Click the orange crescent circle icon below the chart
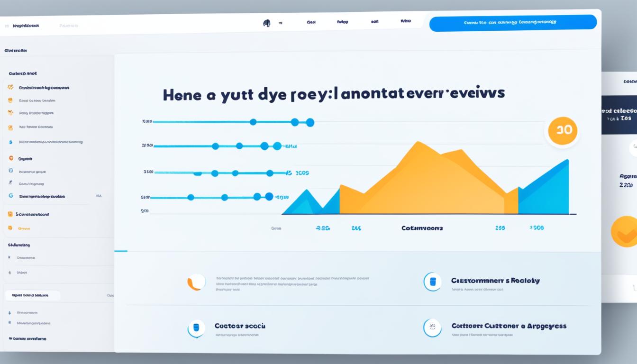This screenshot has height=364, width=637. (197, 282)
